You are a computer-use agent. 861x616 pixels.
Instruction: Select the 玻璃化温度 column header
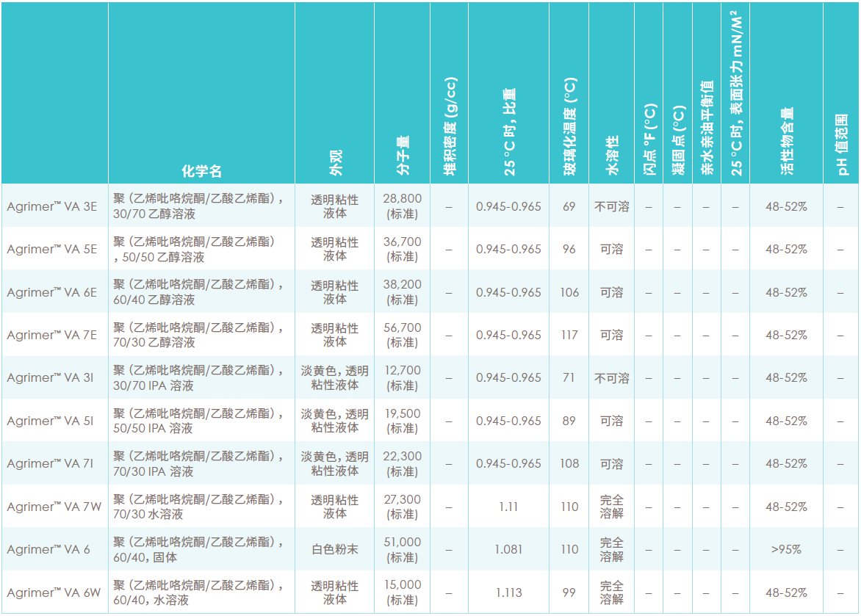pos(569,126)
